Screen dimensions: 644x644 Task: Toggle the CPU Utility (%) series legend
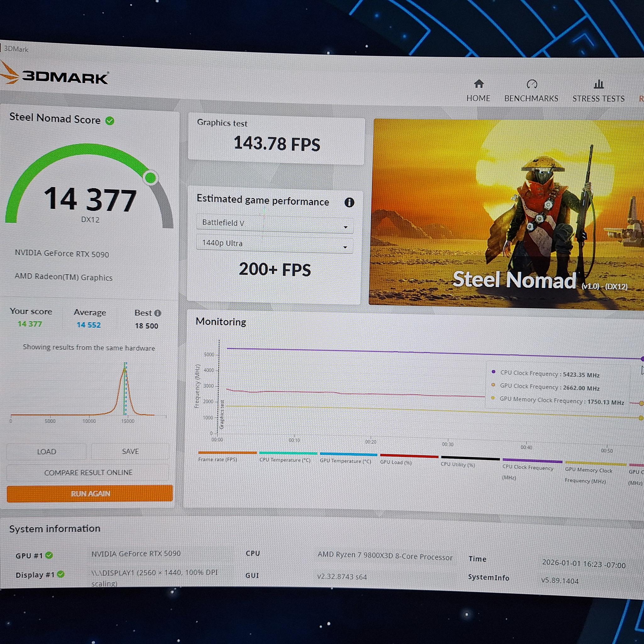[x=470, y=461]
